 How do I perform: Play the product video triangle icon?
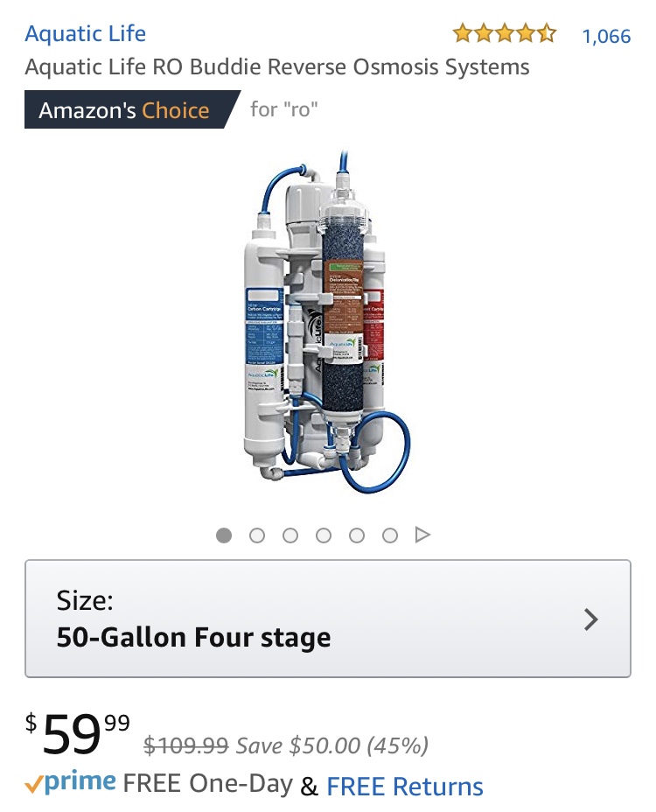pyautogui.click(x=422, y=535)
